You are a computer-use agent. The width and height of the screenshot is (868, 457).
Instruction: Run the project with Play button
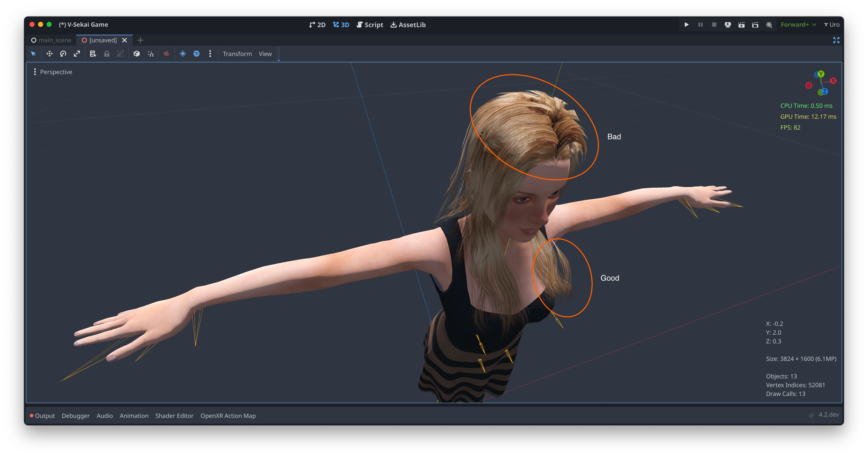[686, 25]
